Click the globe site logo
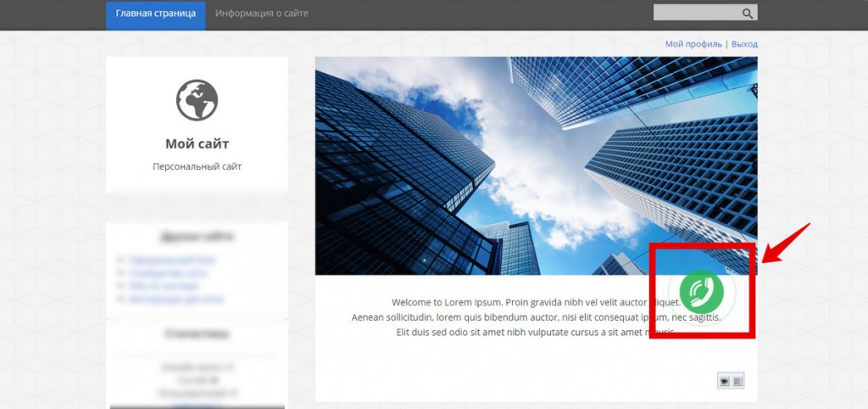Image resolution: width=868 pixels, height=409 pixels. tap(197, 100)
